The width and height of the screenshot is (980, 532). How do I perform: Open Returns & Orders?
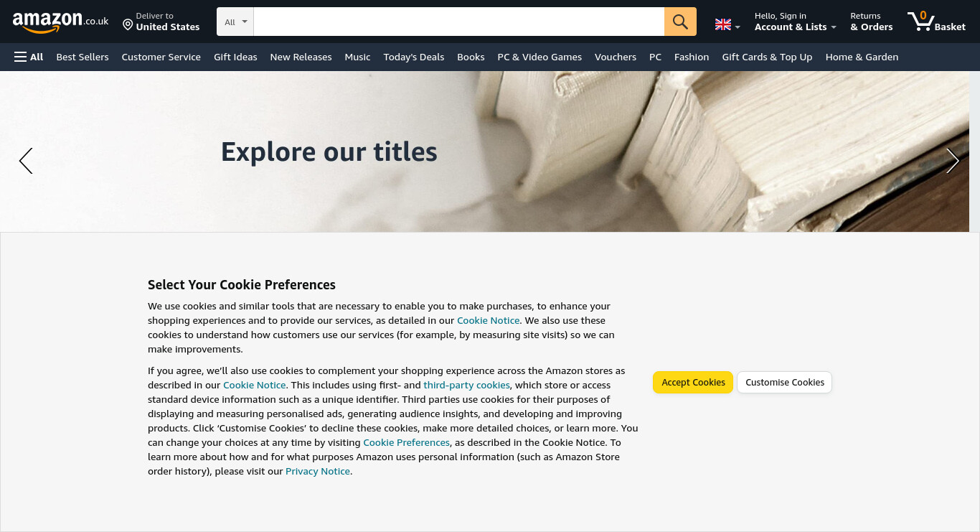point(872,22)
